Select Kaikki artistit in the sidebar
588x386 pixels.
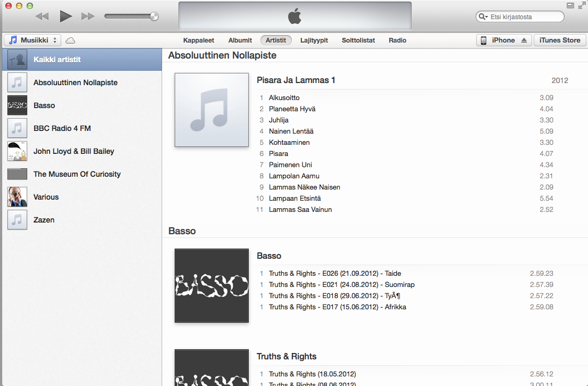[82, 60]
